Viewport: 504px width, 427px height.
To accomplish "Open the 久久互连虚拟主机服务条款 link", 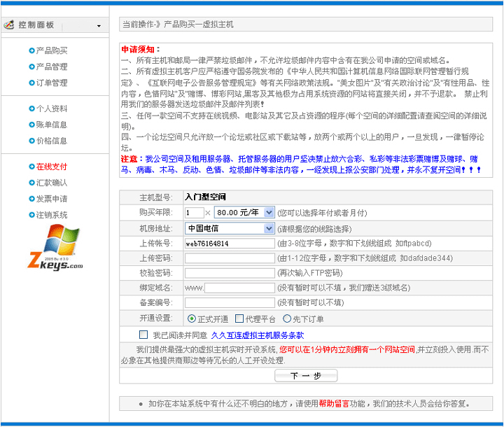I will (x=257, y=335).
